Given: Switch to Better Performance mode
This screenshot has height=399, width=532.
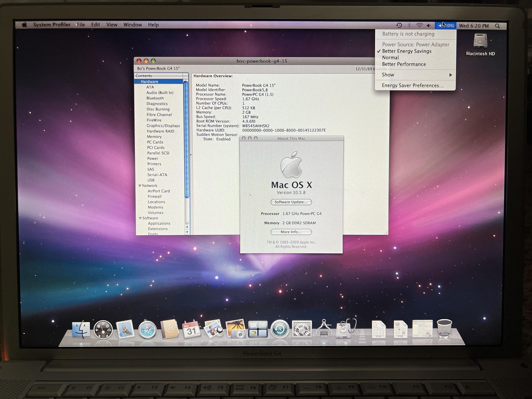Looking at the screenshot, I should click(x=404, y=64).
